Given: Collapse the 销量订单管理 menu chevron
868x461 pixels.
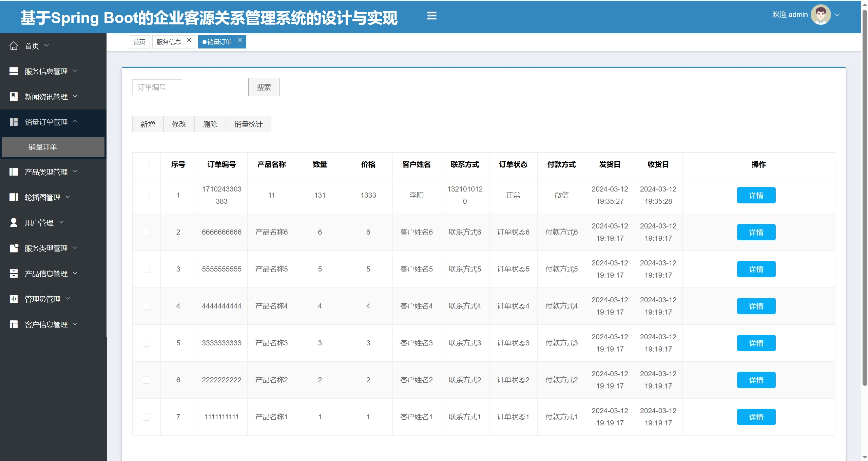Looking at the screenshot, I should (75, 121).
